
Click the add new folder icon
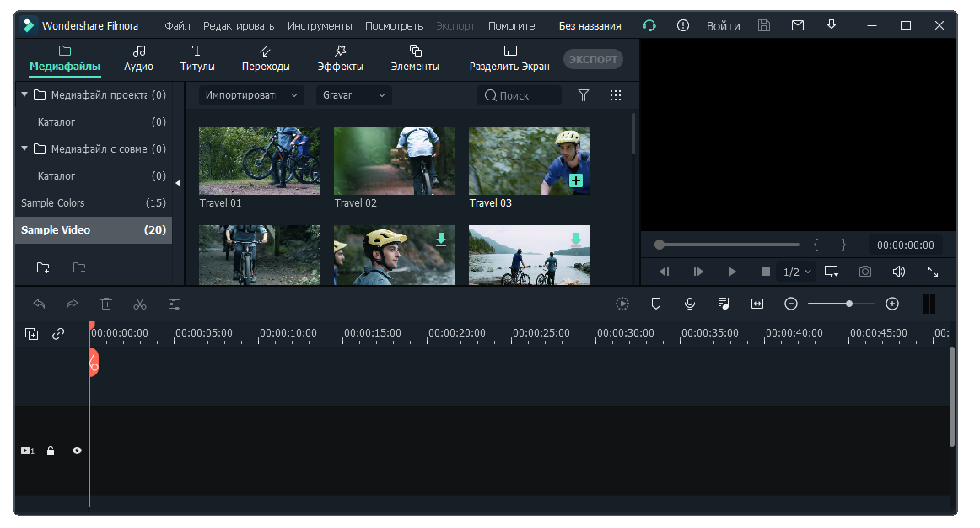point(43,267)
